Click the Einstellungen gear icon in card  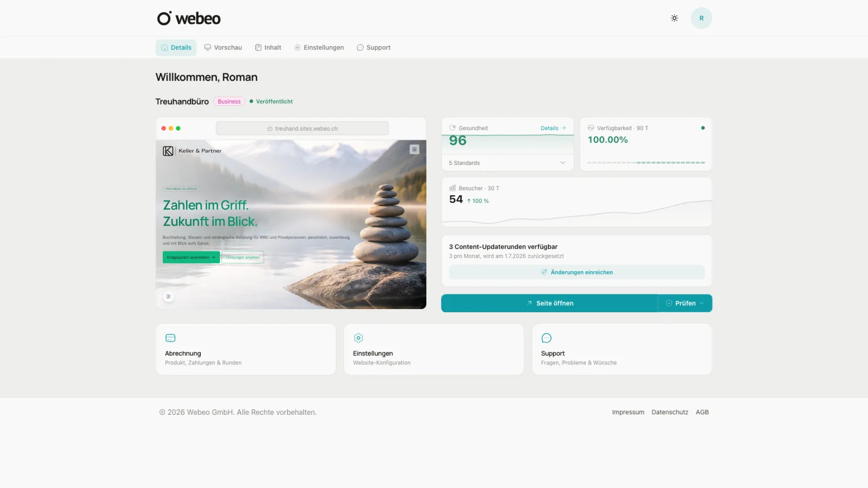point(358,338)
